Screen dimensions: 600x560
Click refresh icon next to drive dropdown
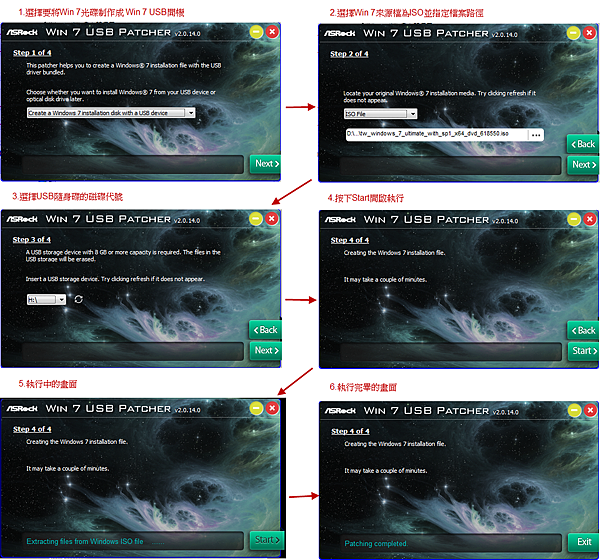(78, 299)
